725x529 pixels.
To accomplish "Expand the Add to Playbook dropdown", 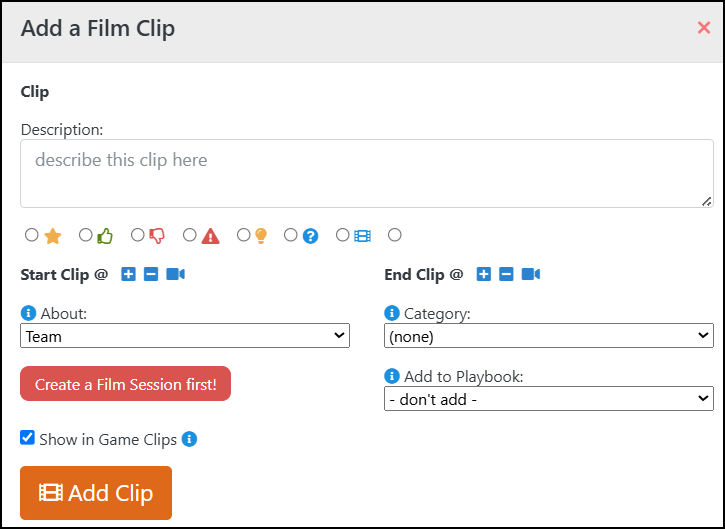I will 549,399.
